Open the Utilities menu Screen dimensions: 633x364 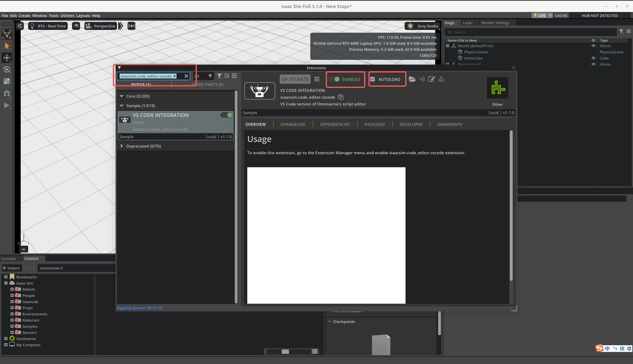67,16
